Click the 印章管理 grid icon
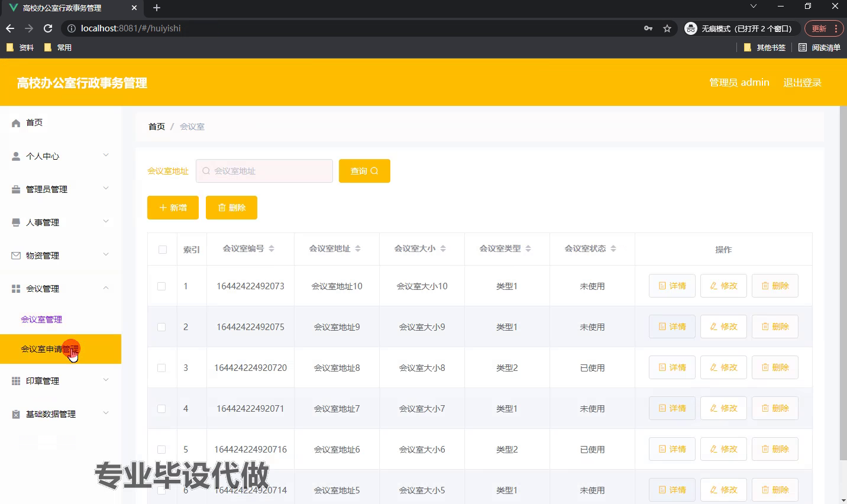This screenshot has height=504, width=847. [16, 381]
